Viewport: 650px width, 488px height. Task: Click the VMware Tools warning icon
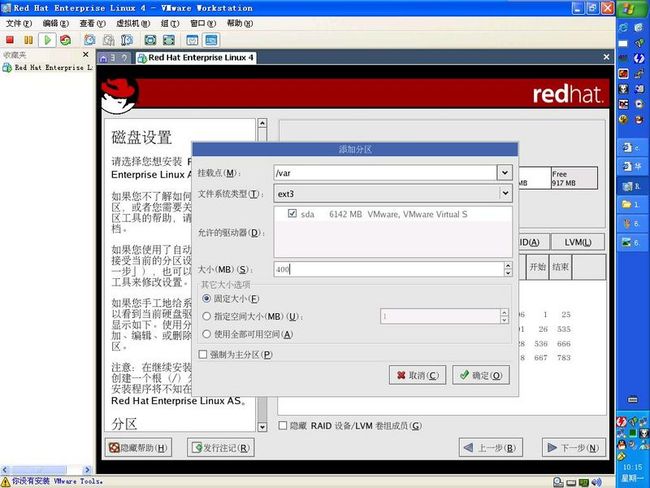pyautogui.click(x=5, y=482)
